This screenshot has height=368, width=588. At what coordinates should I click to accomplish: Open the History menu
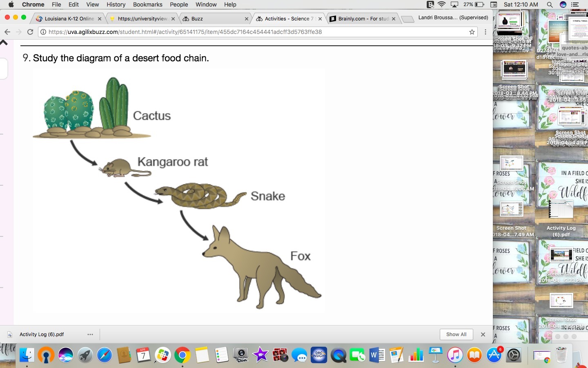coord(116,4)
